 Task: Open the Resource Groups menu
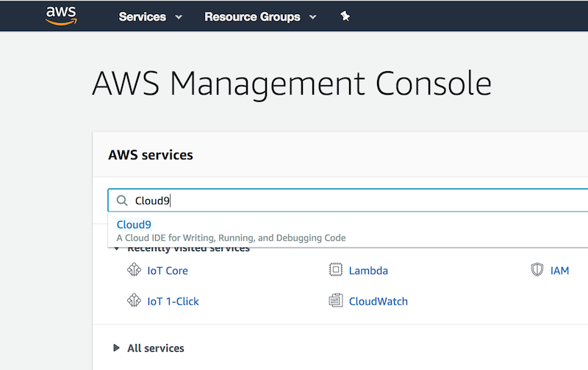pos(252,17)
